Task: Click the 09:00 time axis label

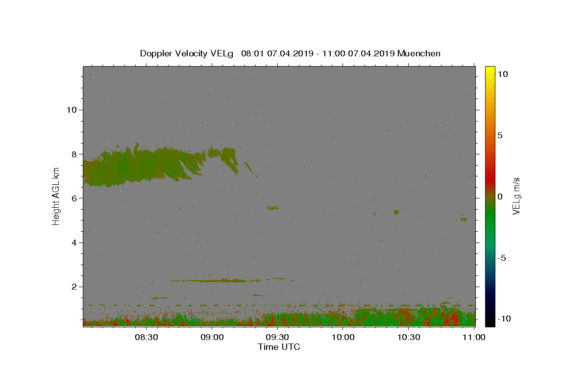Action: tap(212, 337)
